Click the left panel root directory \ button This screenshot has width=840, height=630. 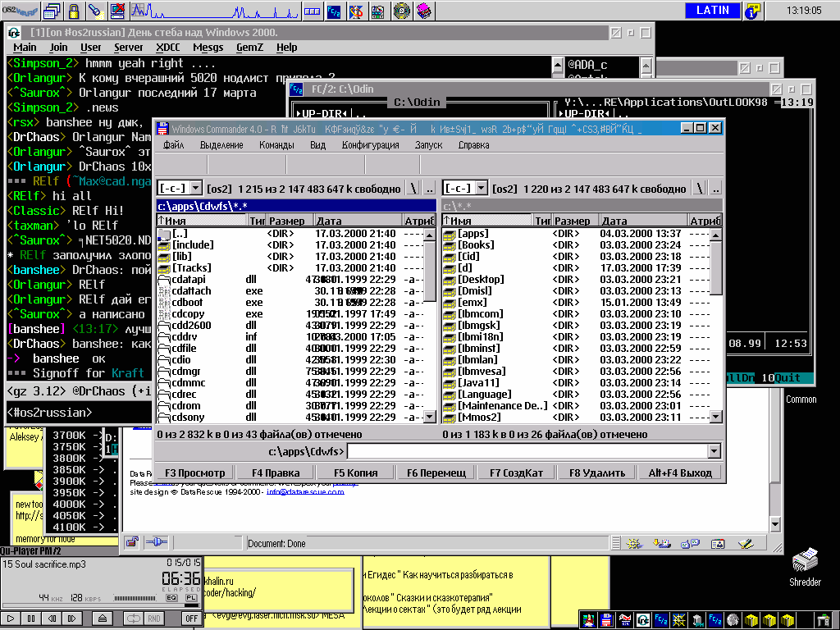click(x=413, y=188)
